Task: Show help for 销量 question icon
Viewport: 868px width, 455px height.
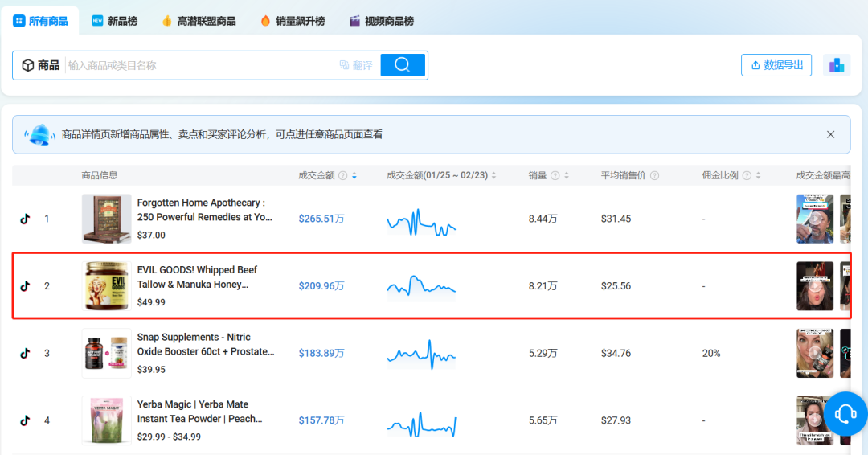Action: pyautogui.click(x=555, y=175)
